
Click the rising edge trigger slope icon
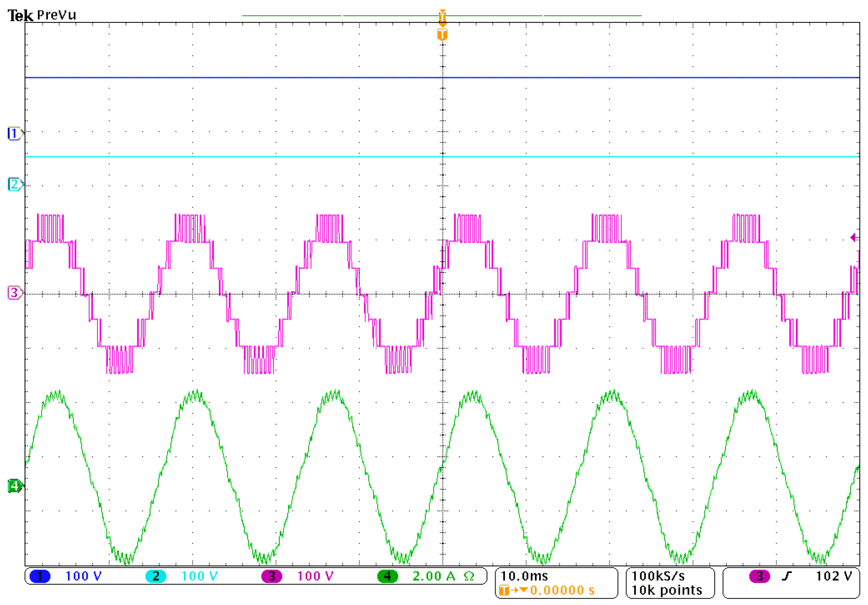click(x=787, y=576)
